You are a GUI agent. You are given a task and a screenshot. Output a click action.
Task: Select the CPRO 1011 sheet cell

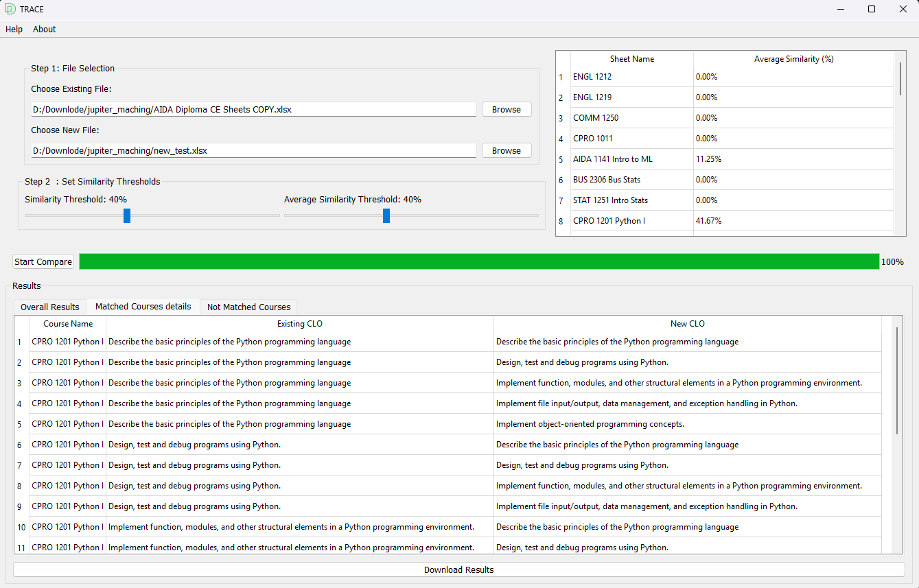632,139
